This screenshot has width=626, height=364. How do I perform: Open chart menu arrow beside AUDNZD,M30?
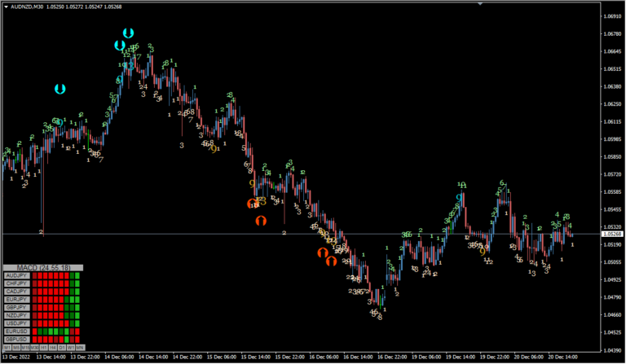tap(7, 7)
